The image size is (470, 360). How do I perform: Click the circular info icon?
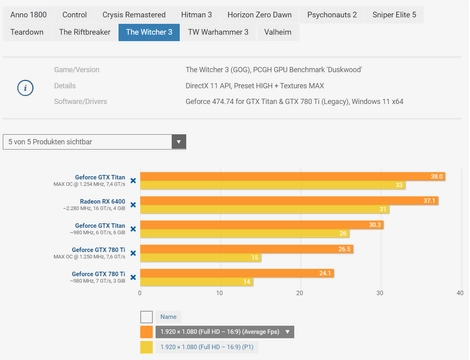(25, 88)
